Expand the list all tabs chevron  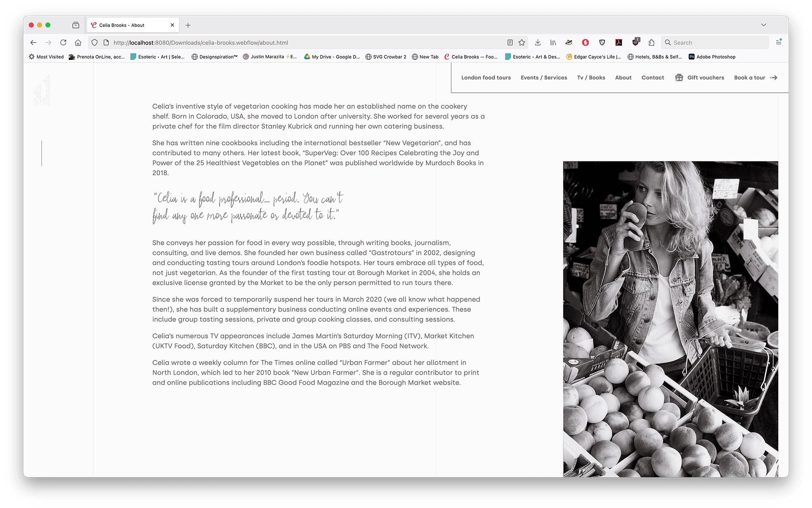(x=763, y=25)
